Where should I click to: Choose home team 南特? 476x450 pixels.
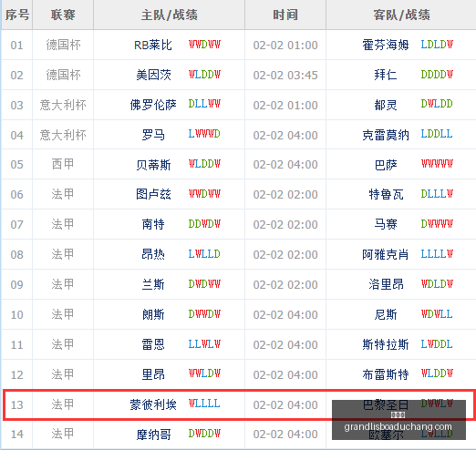point(153,224)
